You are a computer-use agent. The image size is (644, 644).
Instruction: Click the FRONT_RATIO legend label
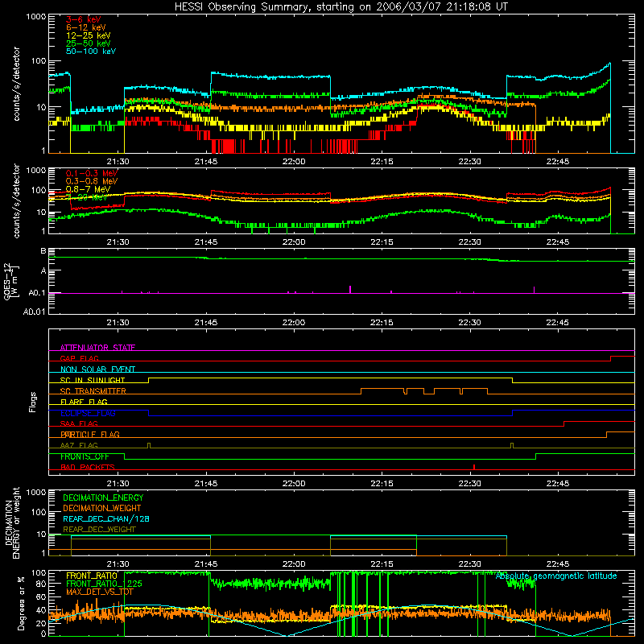click(x=91, y=576)
